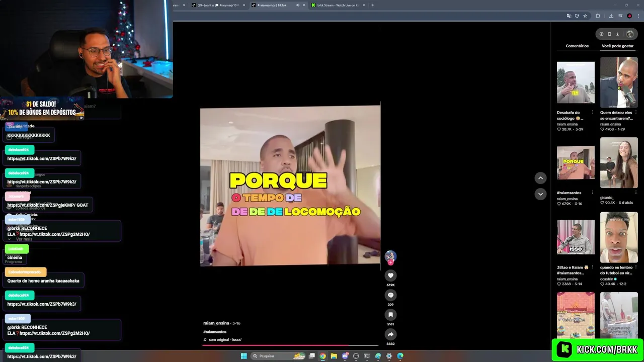644x362 pixels.
Task: Open a new browser tab with plus
Action: click(x=372, y=5)
